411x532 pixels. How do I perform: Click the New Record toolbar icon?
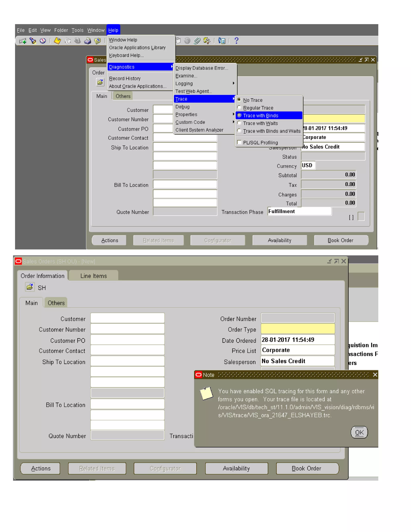[23, 41]
